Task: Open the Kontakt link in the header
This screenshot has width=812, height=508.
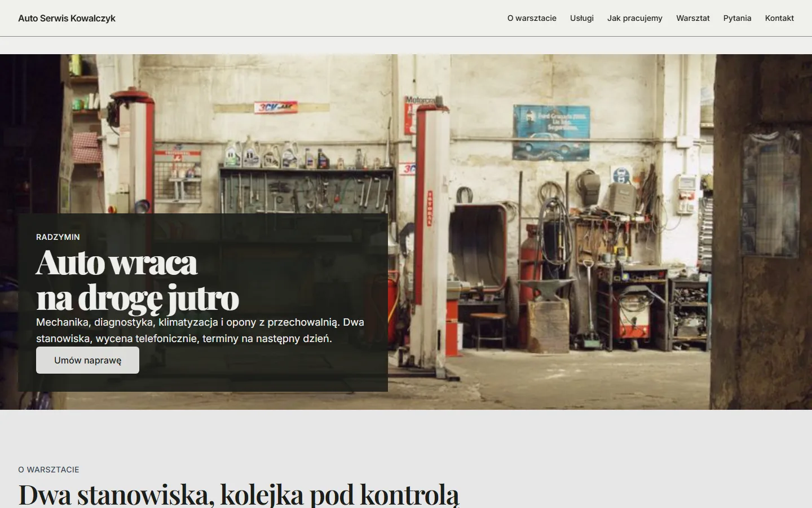Action: (779, 18)
